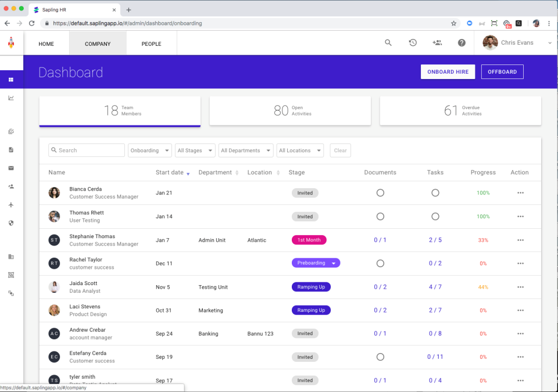The width and height of the screenshot is (558, 392).
Task: Click the ONBOARD HIRE button
Action: pyautogui.click(x=448, y=71)
